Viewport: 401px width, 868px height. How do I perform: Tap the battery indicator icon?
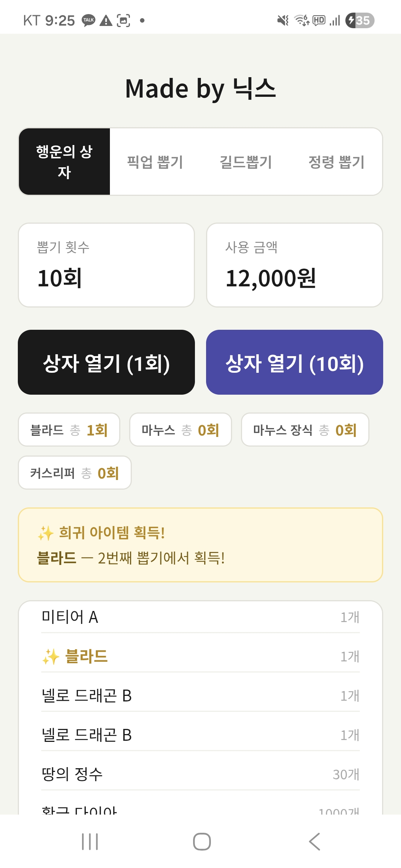[x=359, y=20]
